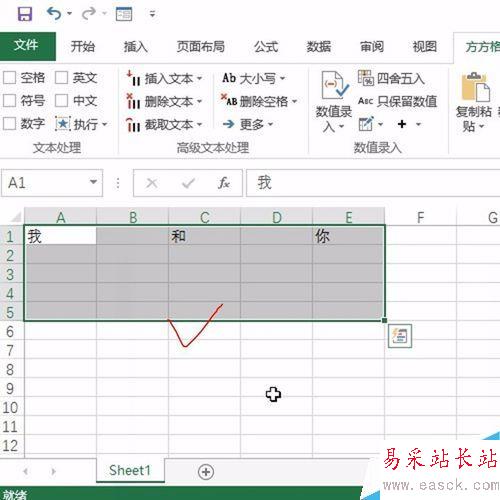Enable the 数字 checkbox
This screenshot has height=500, width=500.
click(x=9, y=124)
